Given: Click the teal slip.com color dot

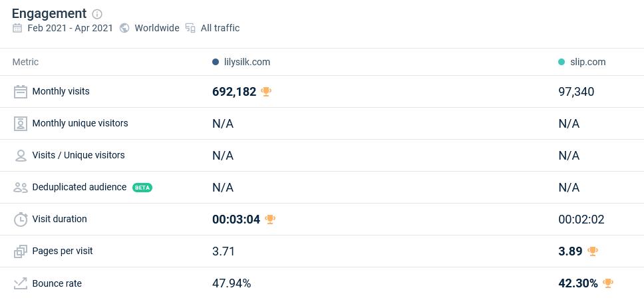Looking at the screenshot, I should 562,62.
